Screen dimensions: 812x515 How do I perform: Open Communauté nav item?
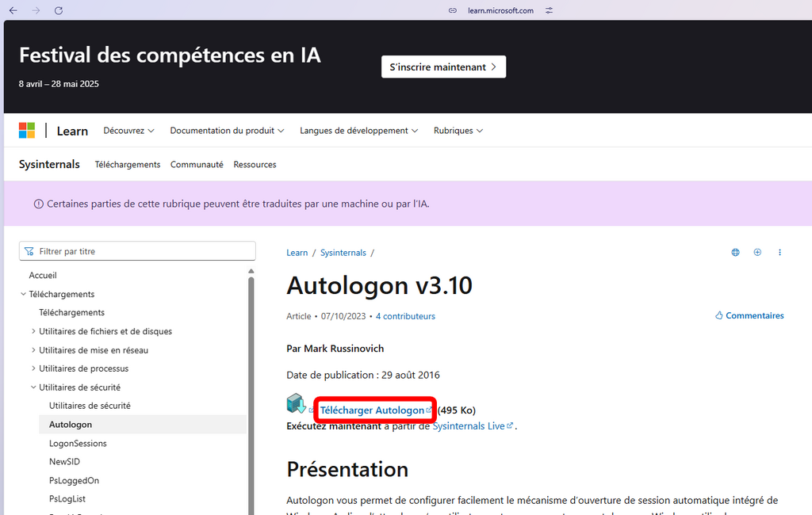point(197,165)
